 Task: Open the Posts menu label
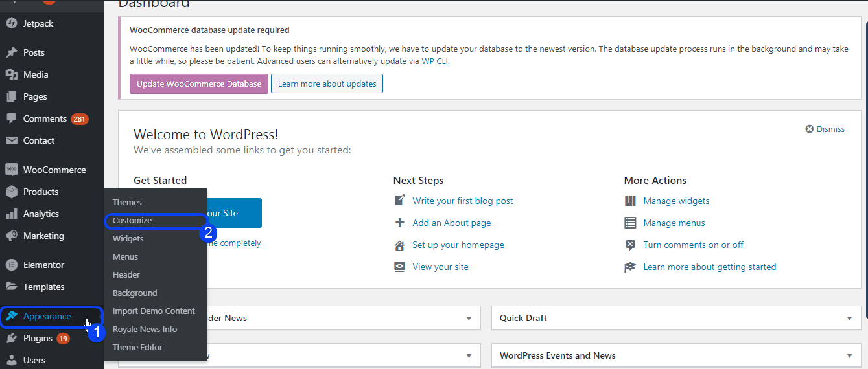click(34, 52)
